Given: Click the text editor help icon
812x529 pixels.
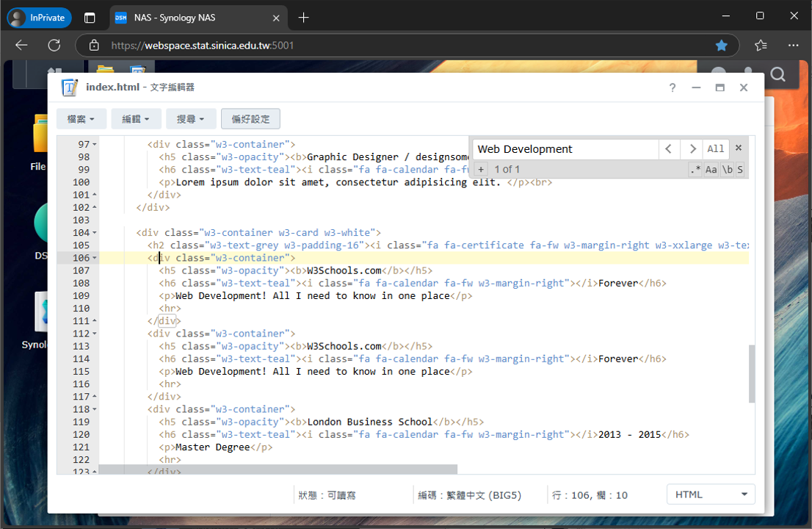Looking at the screenshot, I should tap(672, 87).
